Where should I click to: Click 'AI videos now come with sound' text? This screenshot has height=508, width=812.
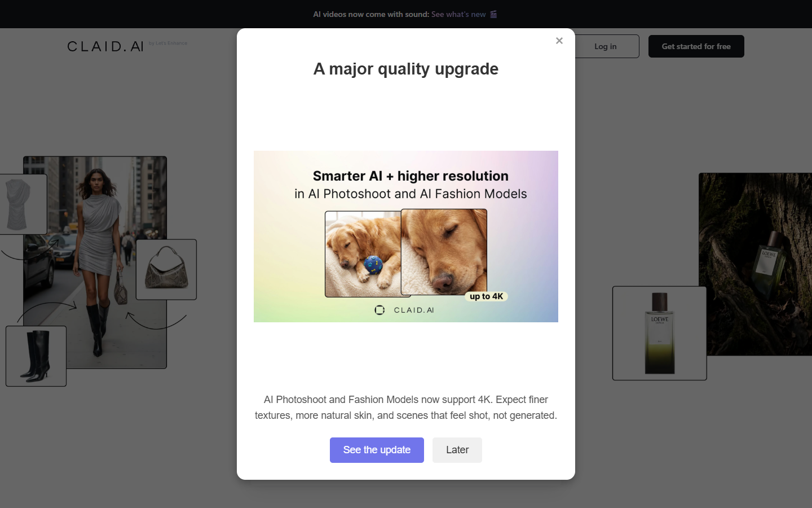click(x=371, y=14)
